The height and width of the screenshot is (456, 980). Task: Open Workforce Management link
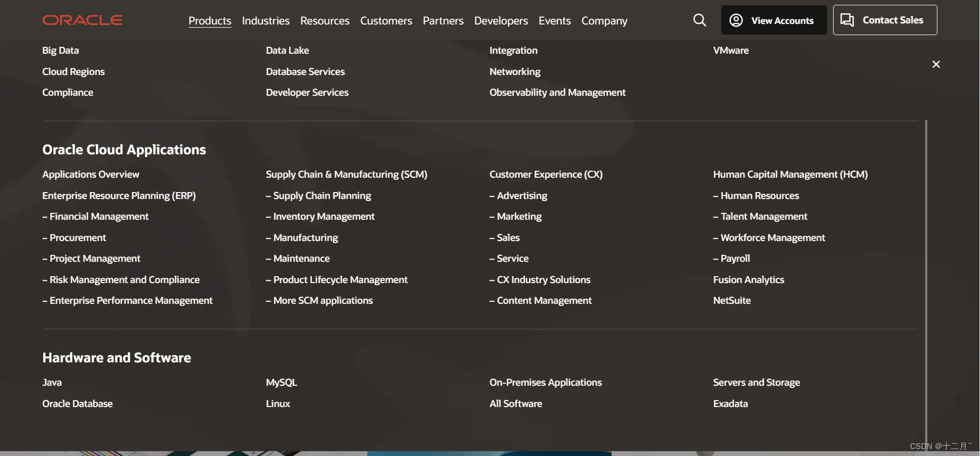coord(769,238)
